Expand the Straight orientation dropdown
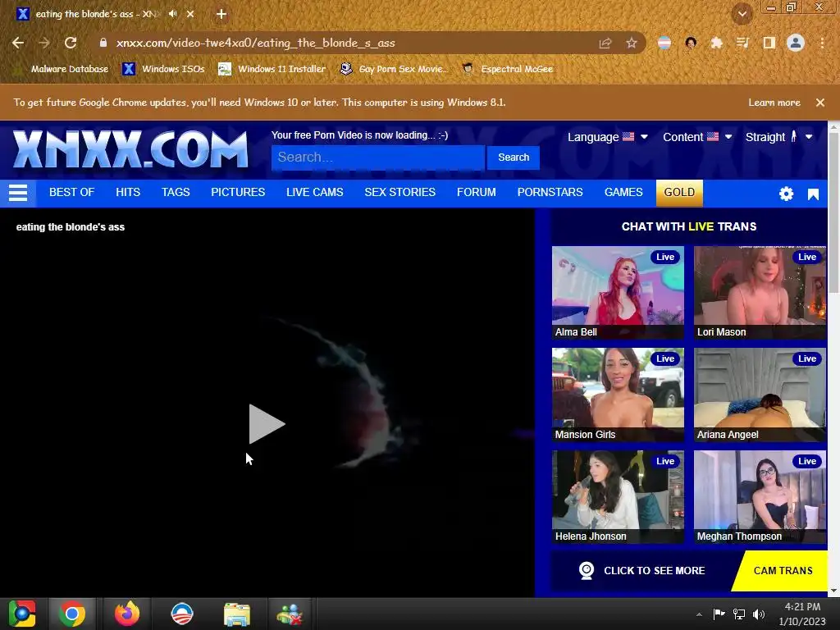 coord(779,137)
